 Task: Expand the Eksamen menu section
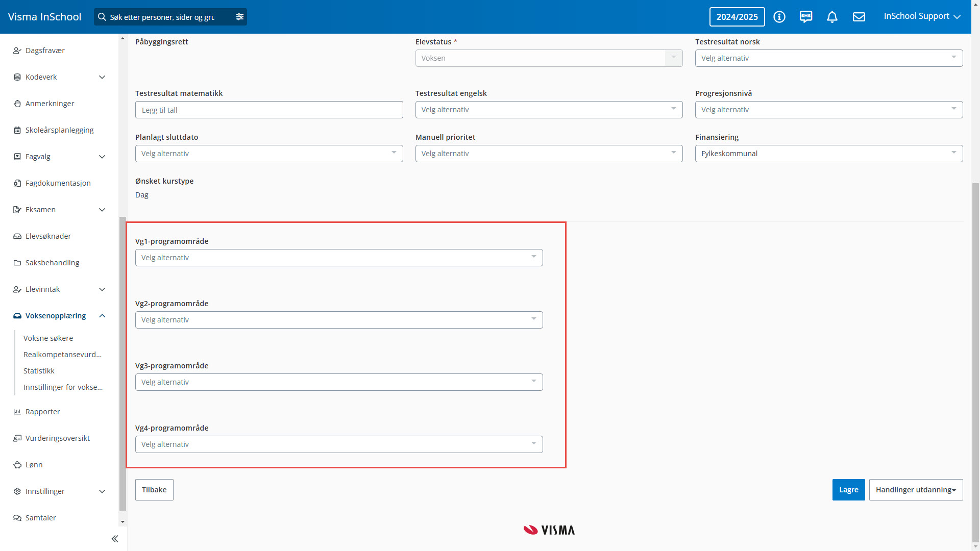click(x=102, y=210)
